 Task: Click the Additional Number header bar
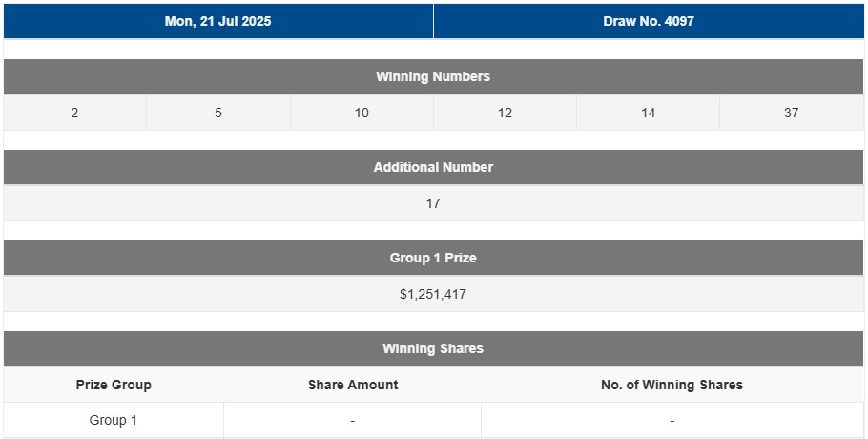point(433,167)
